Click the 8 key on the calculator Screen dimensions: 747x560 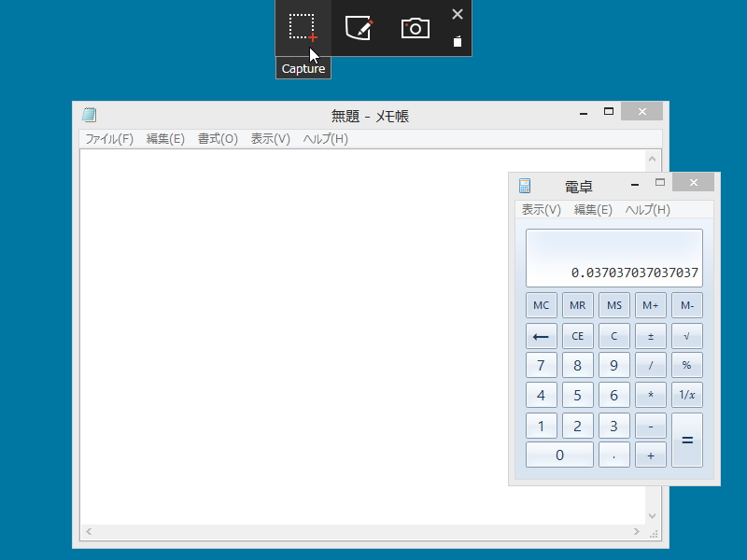pyautogui.click(x=577, y=365)
